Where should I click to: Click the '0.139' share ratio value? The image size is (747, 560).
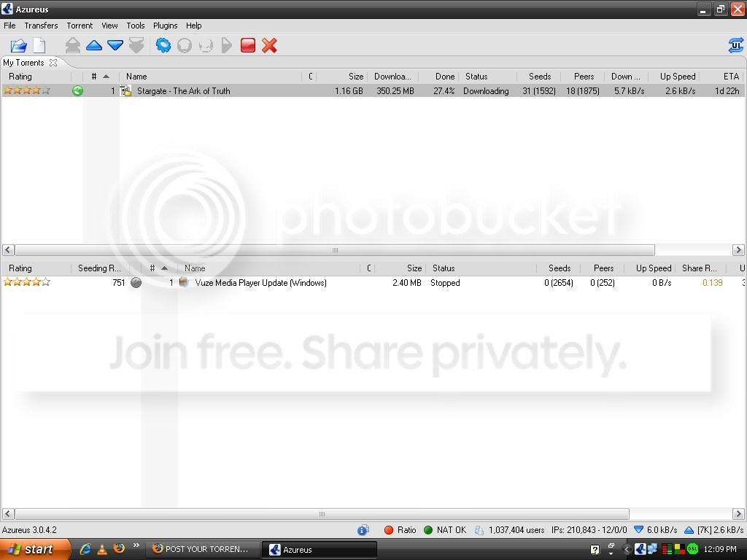pos(712,283)
